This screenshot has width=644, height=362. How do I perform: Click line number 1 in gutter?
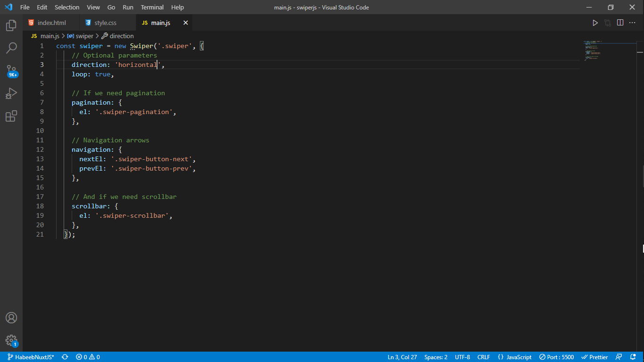[42, 46]
